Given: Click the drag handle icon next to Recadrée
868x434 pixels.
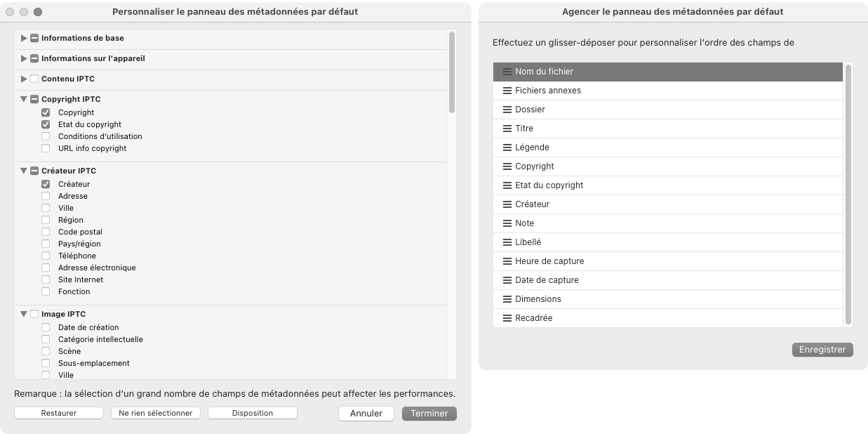Looking at the screenshot, I should 507,318.
